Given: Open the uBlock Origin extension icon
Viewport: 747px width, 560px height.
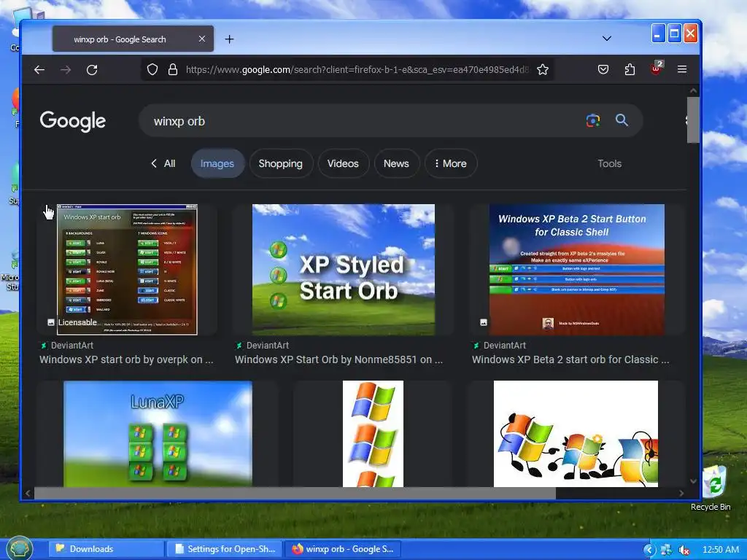Looking at the screenshot, I should [657, 69].
